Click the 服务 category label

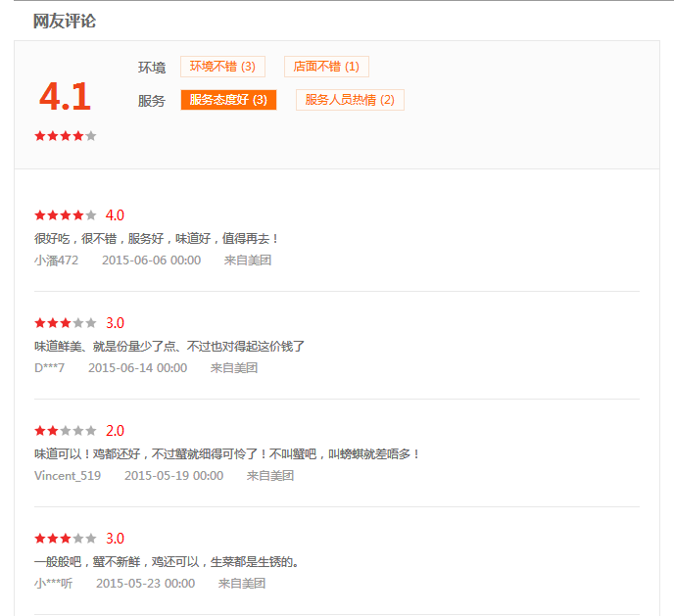tap(152, 101)
